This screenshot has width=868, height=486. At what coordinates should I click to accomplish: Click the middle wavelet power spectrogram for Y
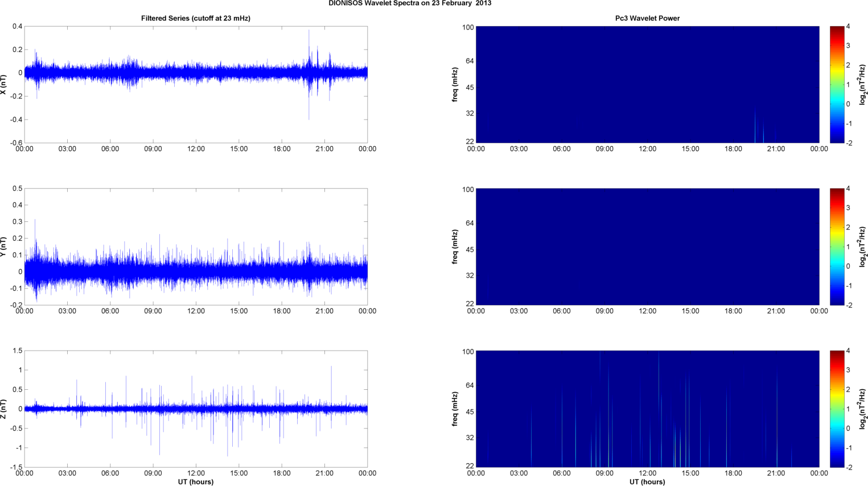click(x=647, y=246)
